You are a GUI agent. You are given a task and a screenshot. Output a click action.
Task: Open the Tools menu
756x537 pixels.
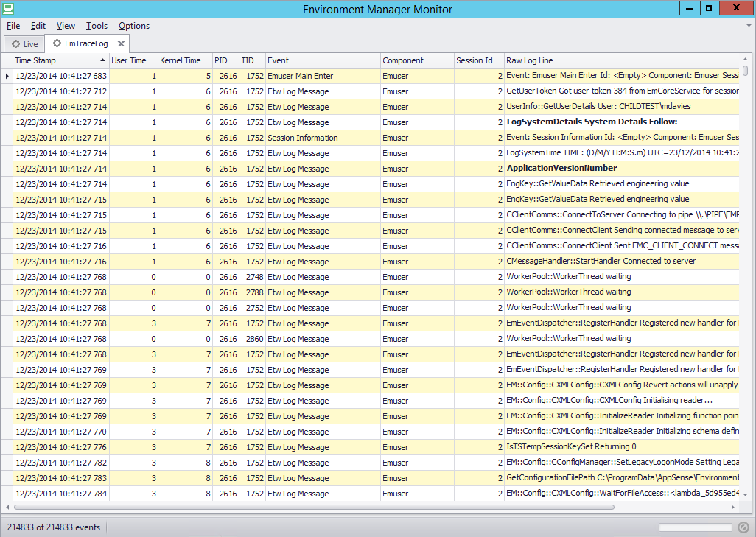(x=97, y=26)
